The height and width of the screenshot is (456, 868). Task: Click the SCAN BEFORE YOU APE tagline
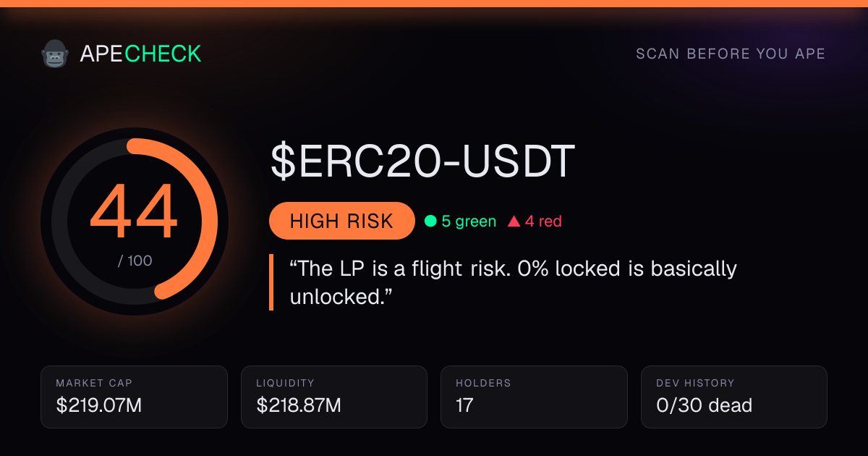click(x=731, y=54)
